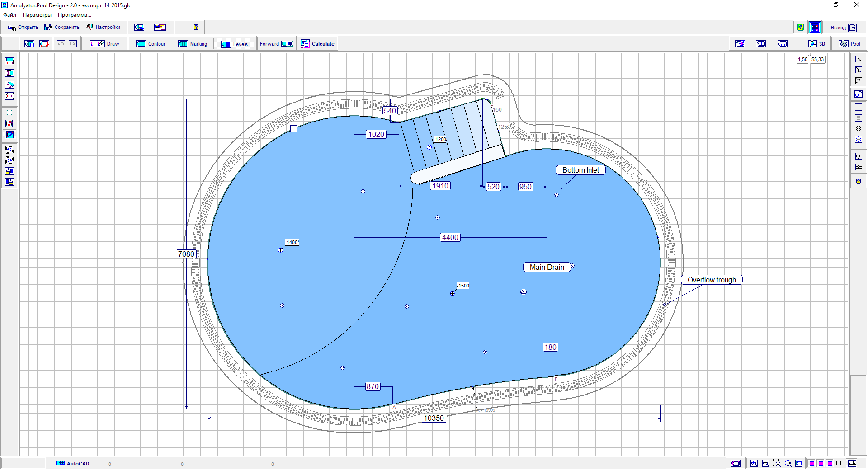Click the zoom extents tool
This screenshot has height=470, width=868.
coord(788,463)
